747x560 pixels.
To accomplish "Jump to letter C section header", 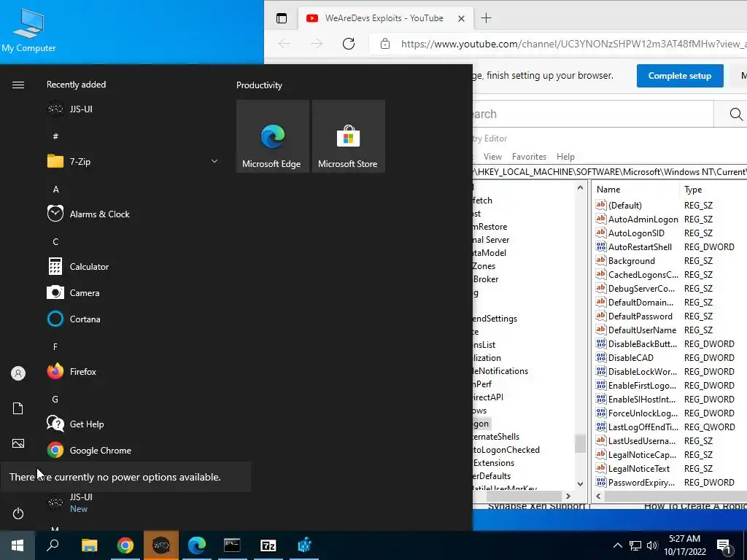I will pos(55,242).
